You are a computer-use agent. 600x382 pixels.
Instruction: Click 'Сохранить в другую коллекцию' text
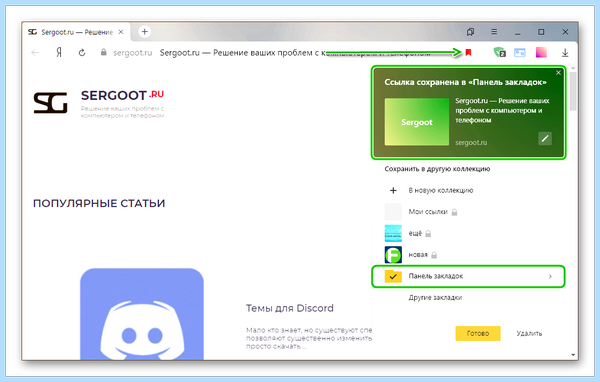[437, 169]
